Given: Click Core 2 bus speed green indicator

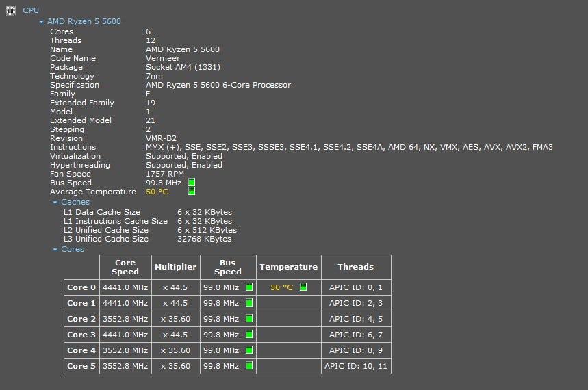Looking at the screenshot, I should pos(249,318).
